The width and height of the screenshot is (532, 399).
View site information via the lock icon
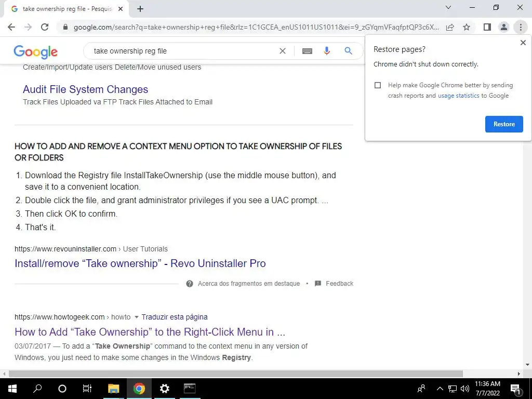click(65, 27)
